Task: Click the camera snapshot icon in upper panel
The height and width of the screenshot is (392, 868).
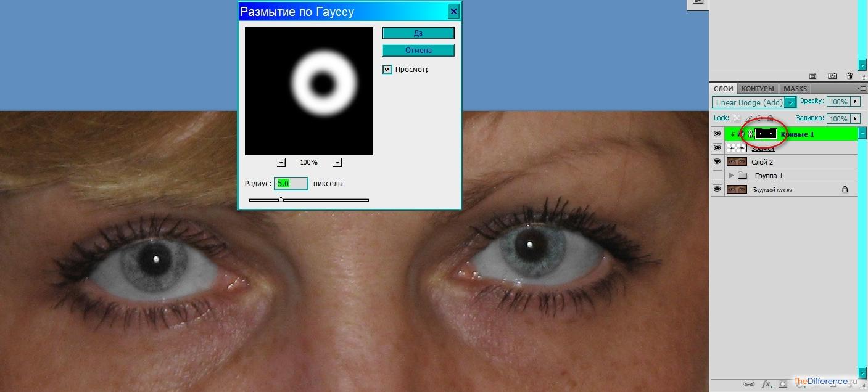Action: coord(832,76)
